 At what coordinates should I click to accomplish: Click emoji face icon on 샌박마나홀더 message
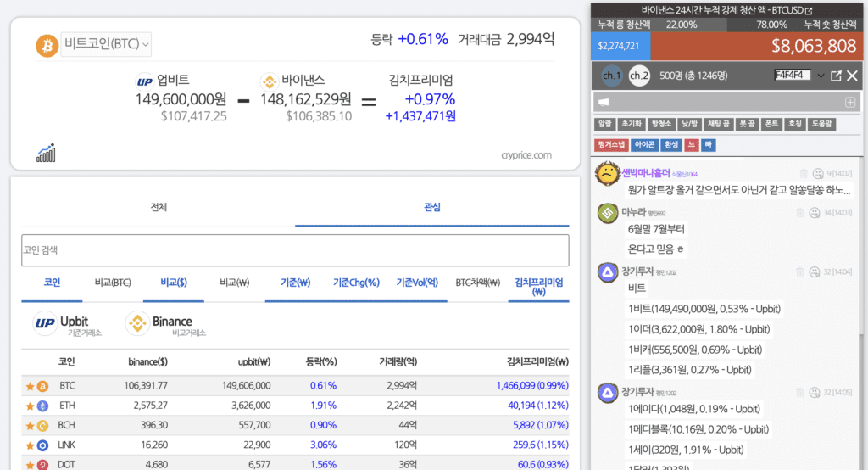tap(818, 173)
